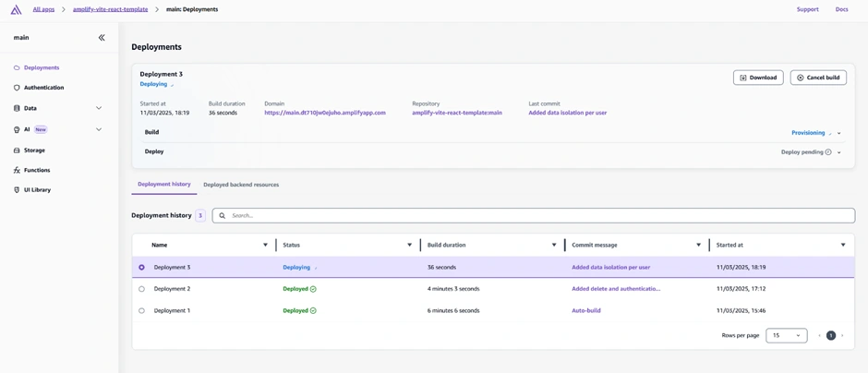Select the Deployment 2 radio button

141,289
